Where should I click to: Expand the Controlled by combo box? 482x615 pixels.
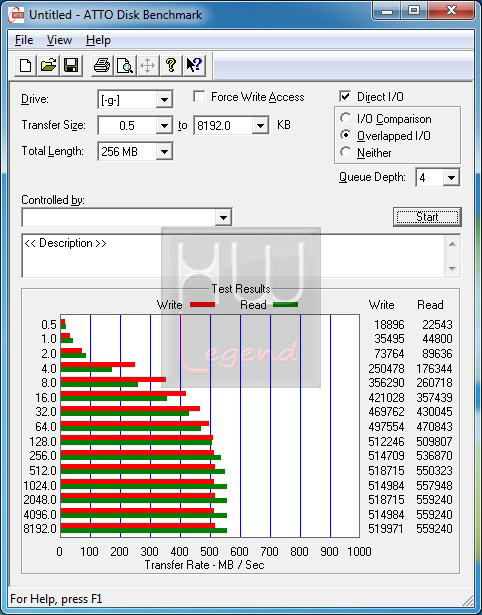pos(223,217)
